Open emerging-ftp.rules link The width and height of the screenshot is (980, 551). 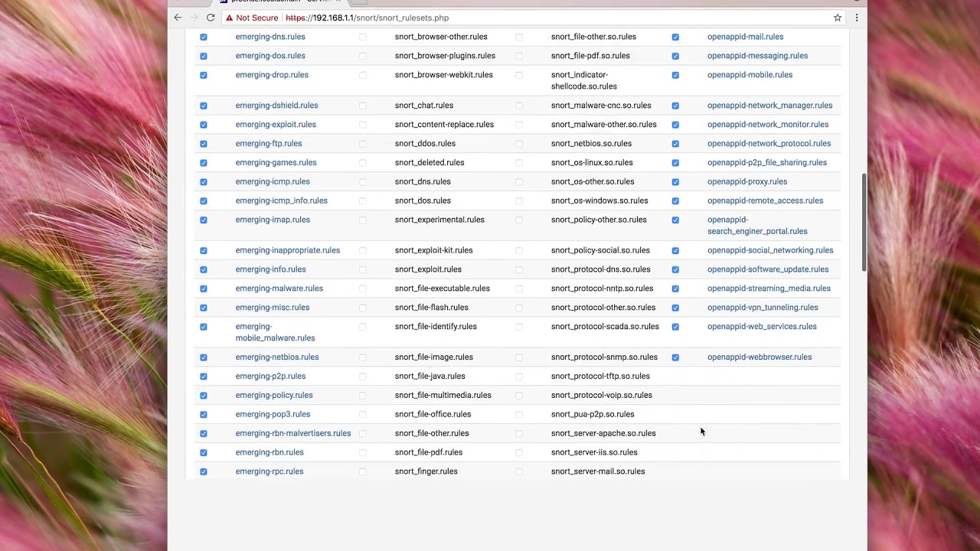tap(269, 144)
